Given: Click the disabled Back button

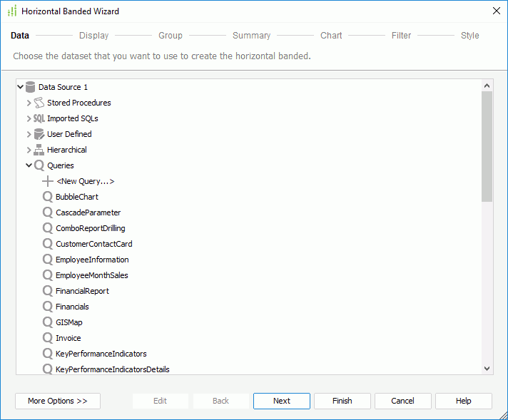Looking at the screenshot, I should point(220,401).
